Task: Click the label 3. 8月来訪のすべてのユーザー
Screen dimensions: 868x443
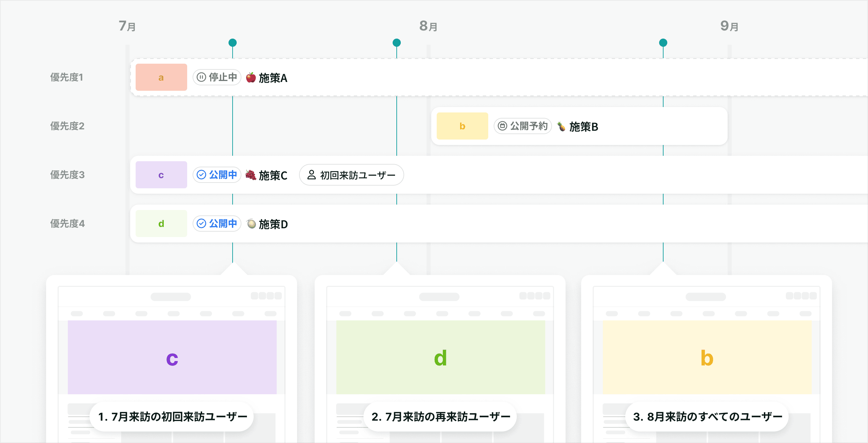Action: tap(707, 417)
